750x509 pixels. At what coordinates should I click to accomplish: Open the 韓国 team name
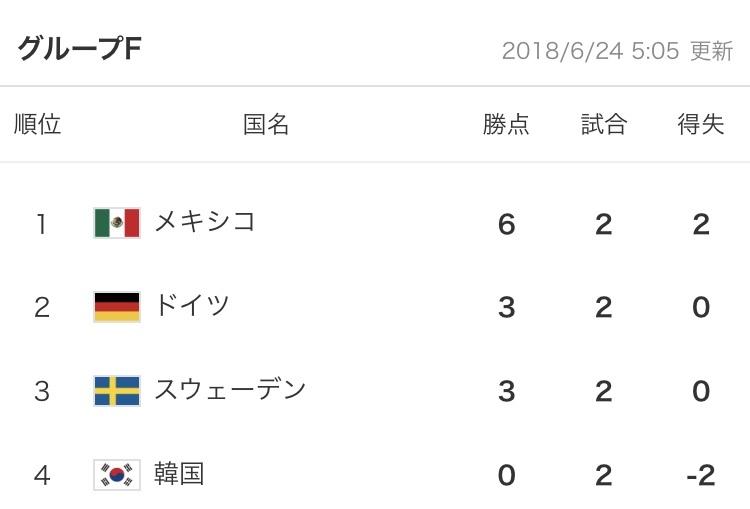point(179,474)
